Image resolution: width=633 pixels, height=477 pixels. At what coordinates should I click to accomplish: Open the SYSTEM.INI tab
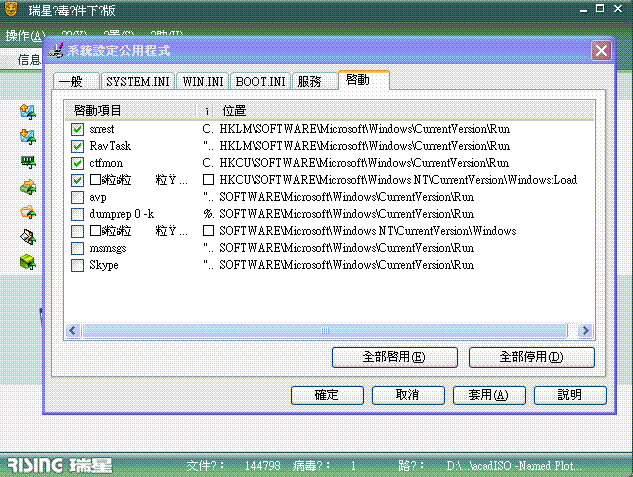coord(138,81)
